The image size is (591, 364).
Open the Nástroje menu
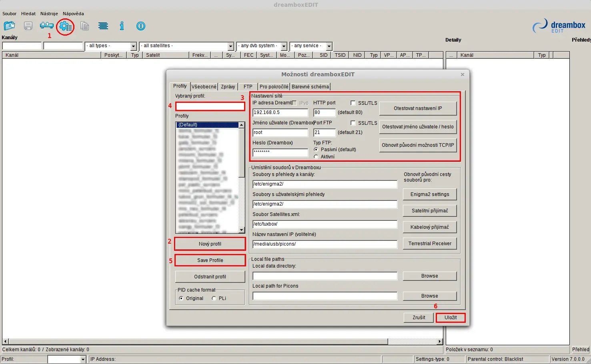[49, 14]
